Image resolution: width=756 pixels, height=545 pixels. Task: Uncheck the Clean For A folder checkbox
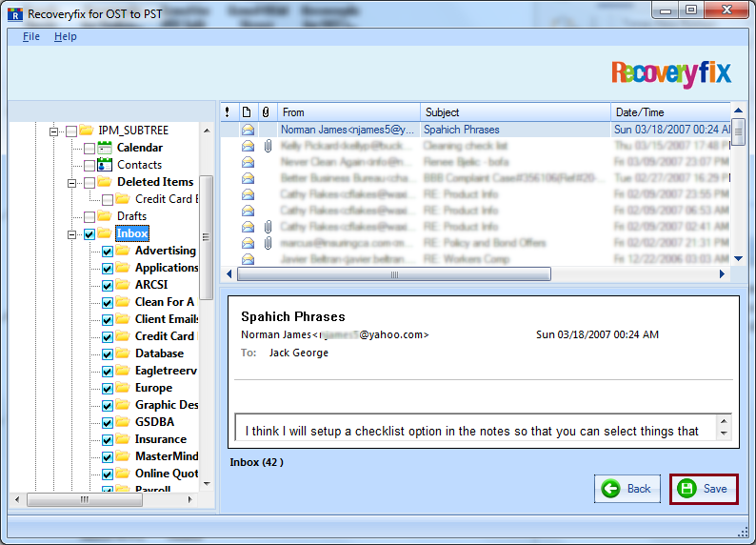click(108, 303)
